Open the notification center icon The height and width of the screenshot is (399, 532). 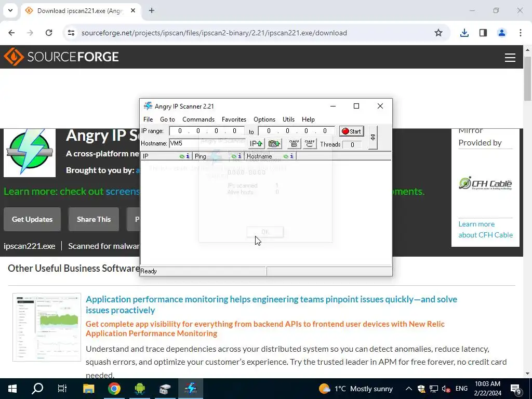click(516, 390)
